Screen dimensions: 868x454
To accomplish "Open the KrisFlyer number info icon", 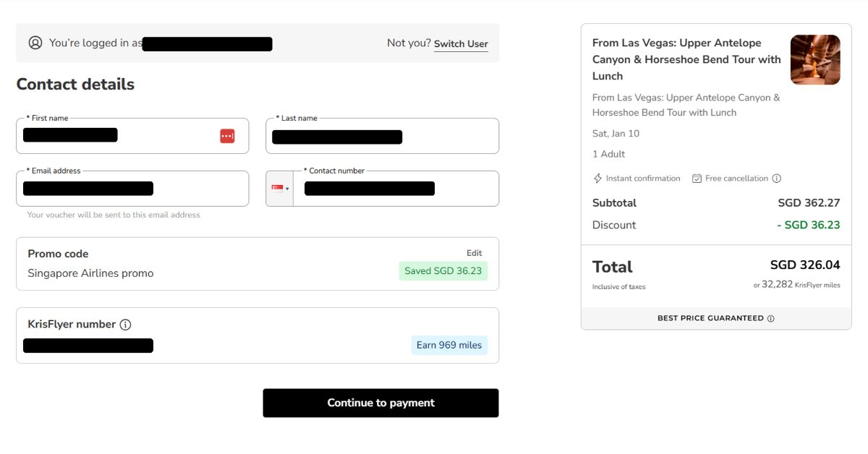I will 125,325.
